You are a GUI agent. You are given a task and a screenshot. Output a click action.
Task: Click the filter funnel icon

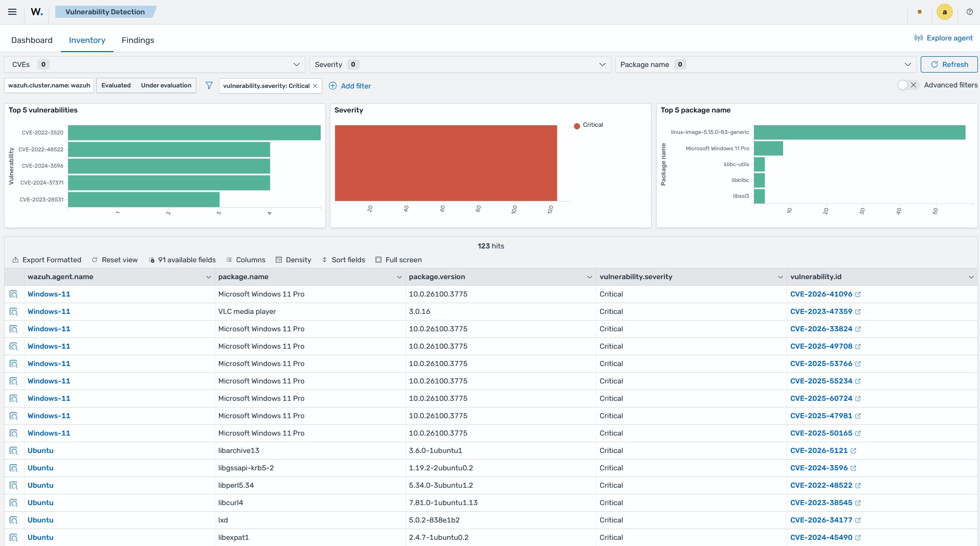pos(209,85)
